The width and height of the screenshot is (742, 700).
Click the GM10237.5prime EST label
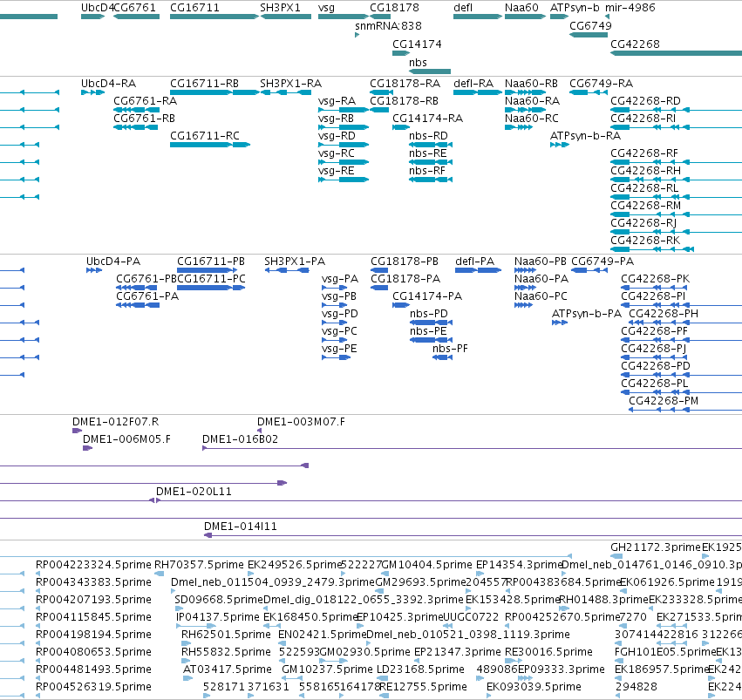click(328, 669)
